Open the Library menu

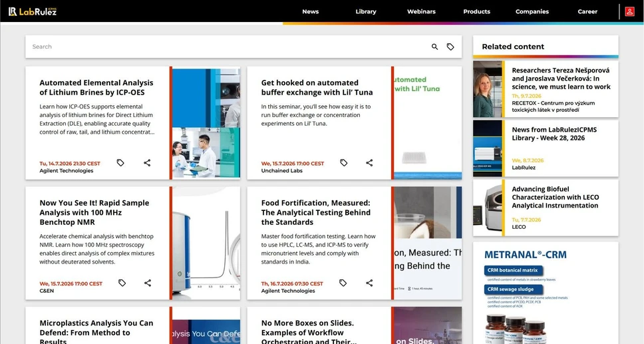[x=366, y=11]
